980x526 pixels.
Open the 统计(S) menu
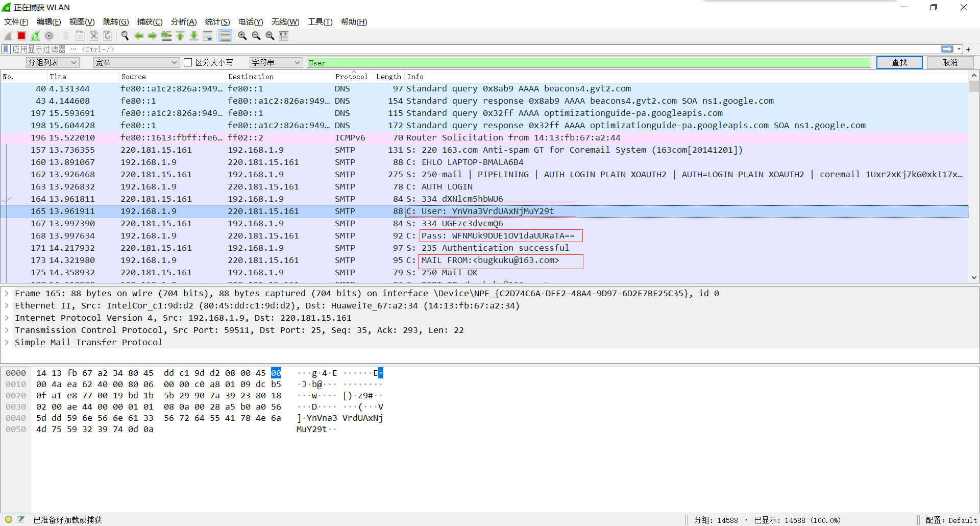(x=217, y=21)
